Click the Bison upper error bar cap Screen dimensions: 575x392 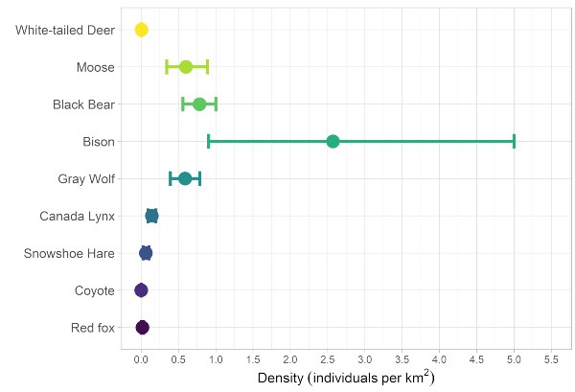(x=515, y=141)
